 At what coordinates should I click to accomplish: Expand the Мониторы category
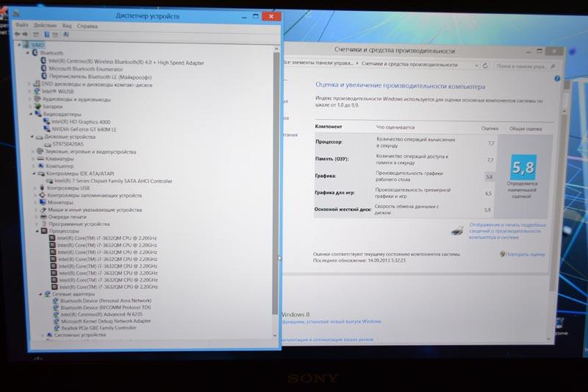tap(34, 202)
